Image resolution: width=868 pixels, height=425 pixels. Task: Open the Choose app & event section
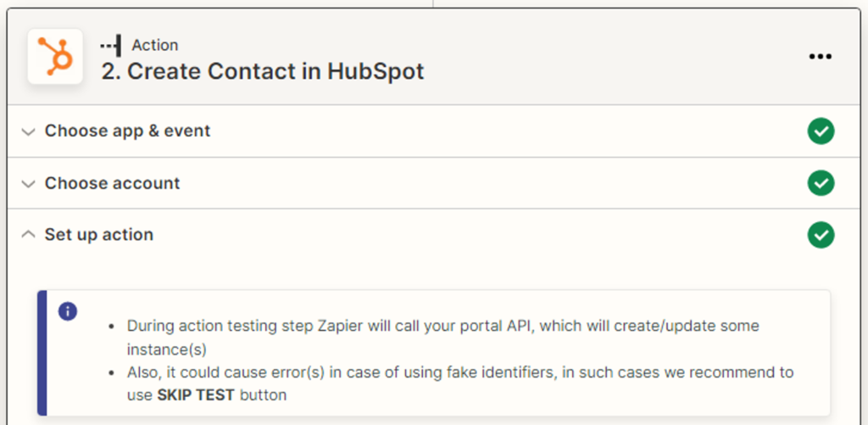click(127, 131)
